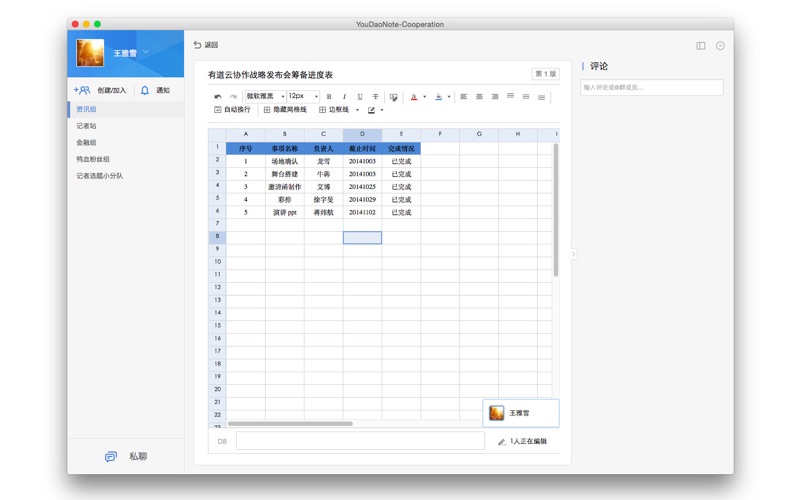This screenshot has width=800, height=500.
Task: Redo the last undone edit
Action: point(233,96)
